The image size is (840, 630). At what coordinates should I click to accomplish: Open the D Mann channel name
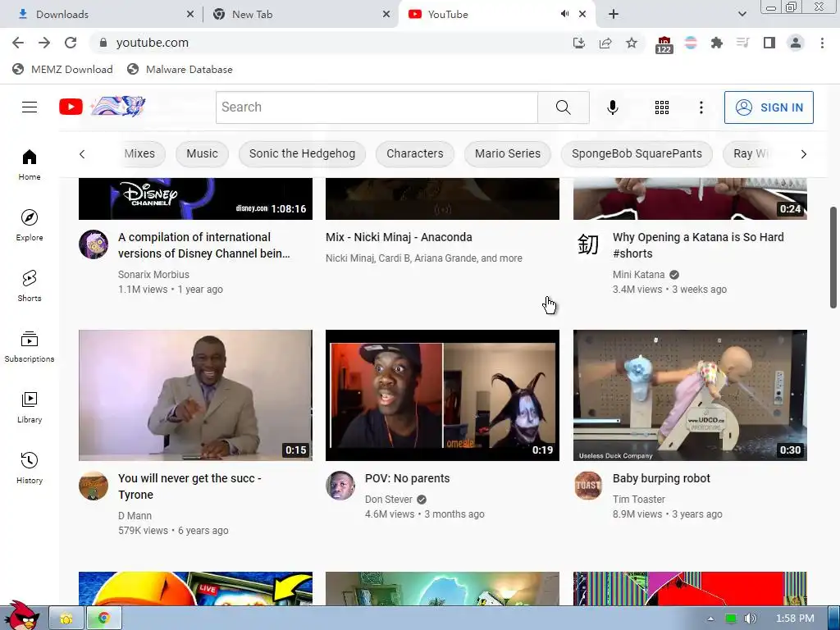pos(135,516)
